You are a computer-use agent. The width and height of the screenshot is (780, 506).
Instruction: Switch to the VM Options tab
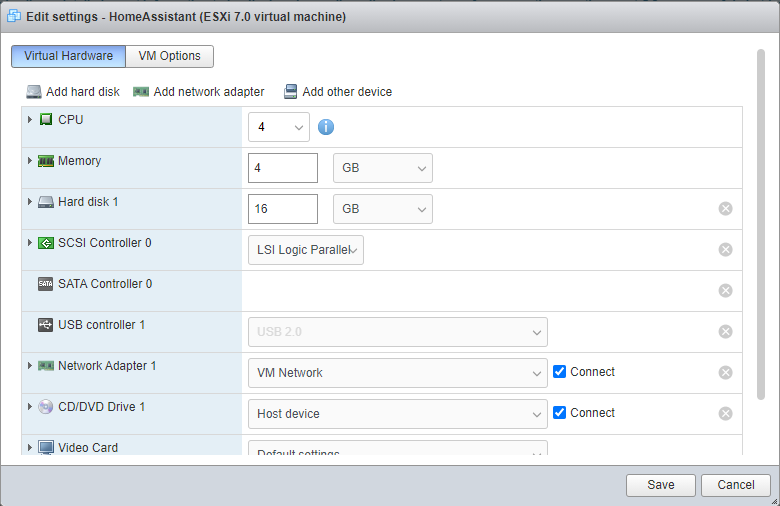click(170, 56)
